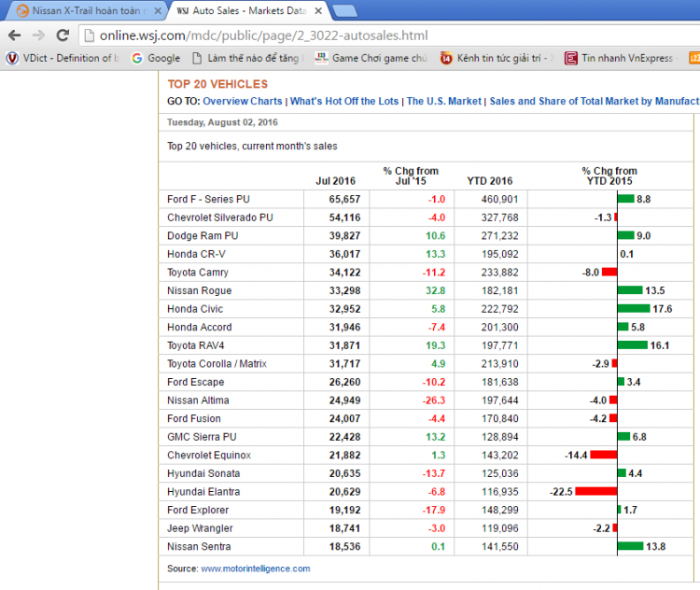This screenshot has width=700, height=590.
Task: Go back with the browser back arrow
Action: coord(14,35)
